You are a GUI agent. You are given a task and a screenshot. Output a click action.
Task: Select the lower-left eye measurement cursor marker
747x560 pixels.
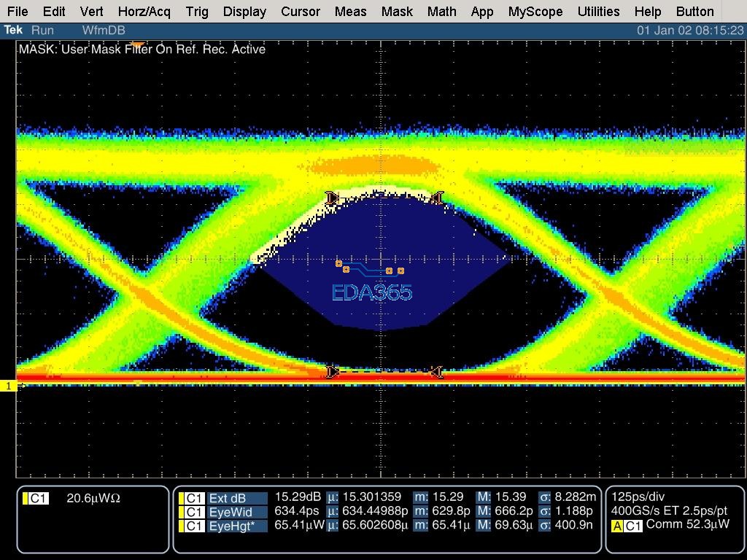(x=332, y=371)
